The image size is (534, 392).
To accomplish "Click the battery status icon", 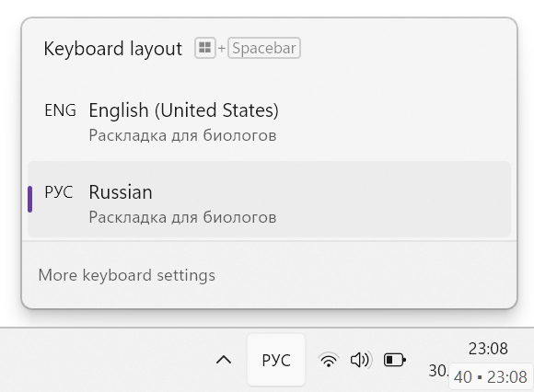I will 395,360.
